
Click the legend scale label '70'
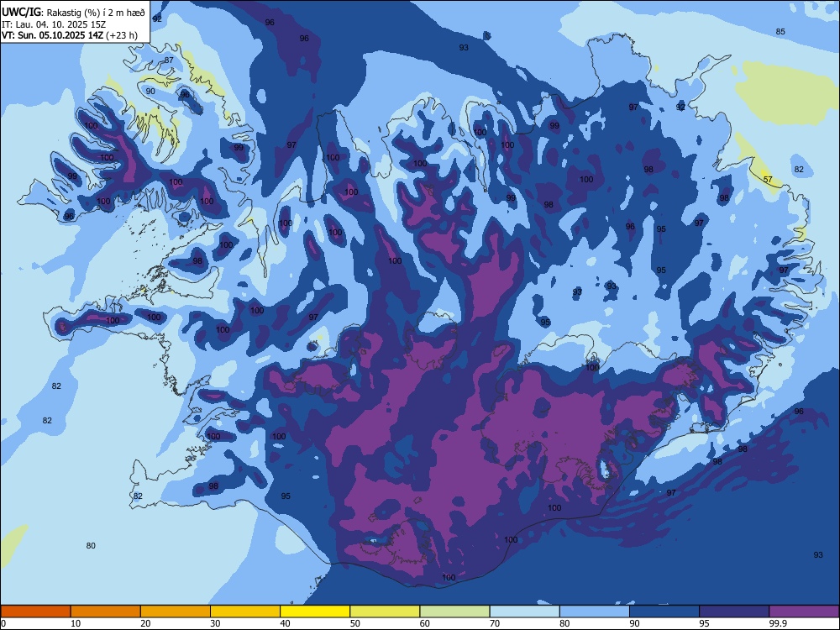[x=495, y=623]
